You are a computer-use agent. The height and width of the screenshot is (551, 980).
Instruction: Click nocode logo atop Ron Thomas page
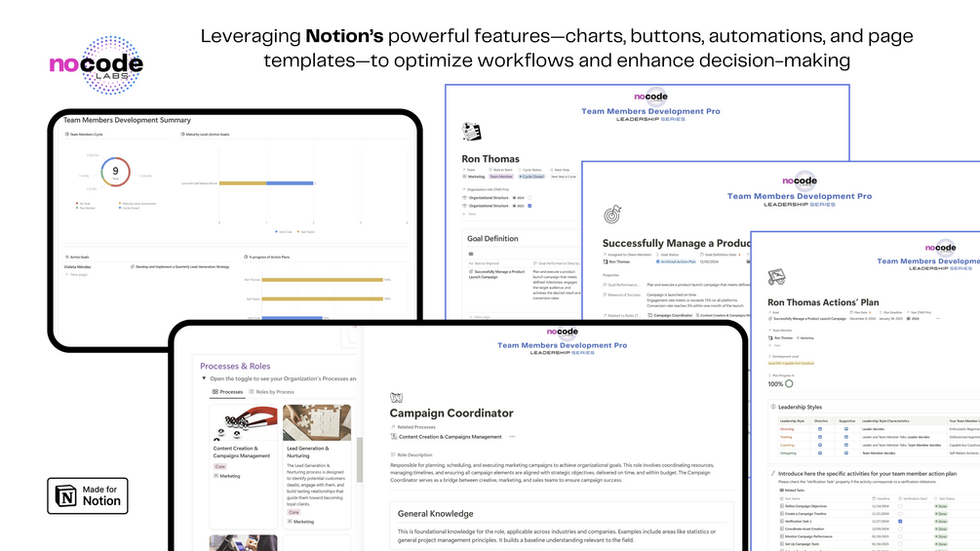(x=650, y=97)
